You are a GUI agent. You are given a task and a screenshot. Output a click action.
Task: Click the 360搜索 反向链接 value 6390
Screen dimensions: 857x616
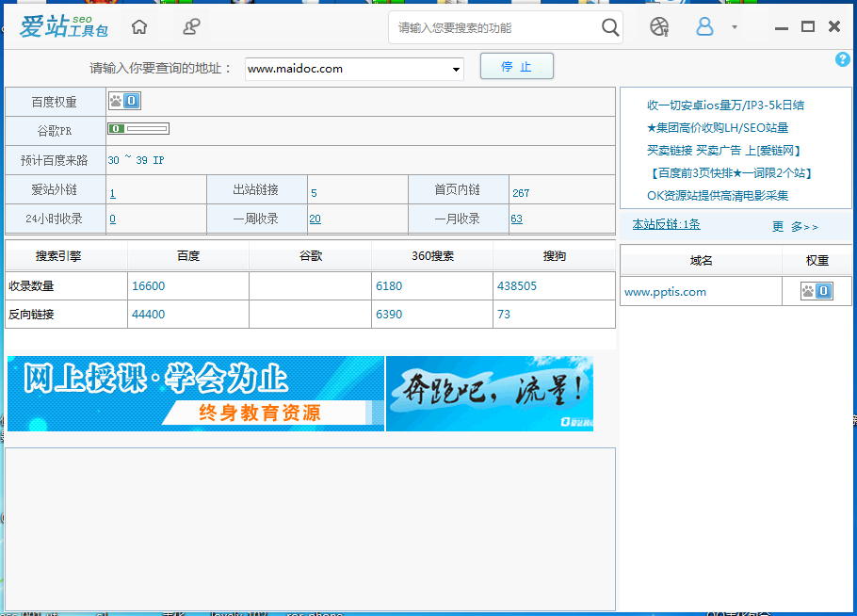point(389,315)
